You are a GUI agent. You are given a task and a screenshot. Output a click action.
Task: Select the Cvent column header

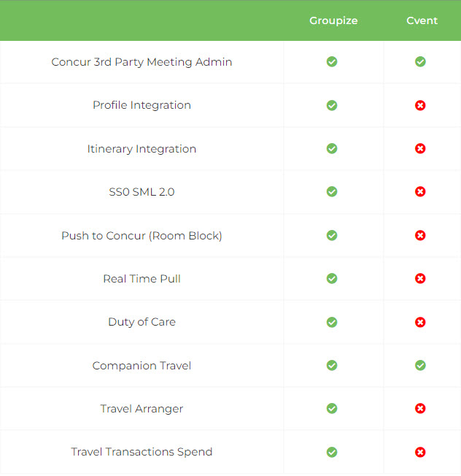pyautogui.click(x=422, y=20)
